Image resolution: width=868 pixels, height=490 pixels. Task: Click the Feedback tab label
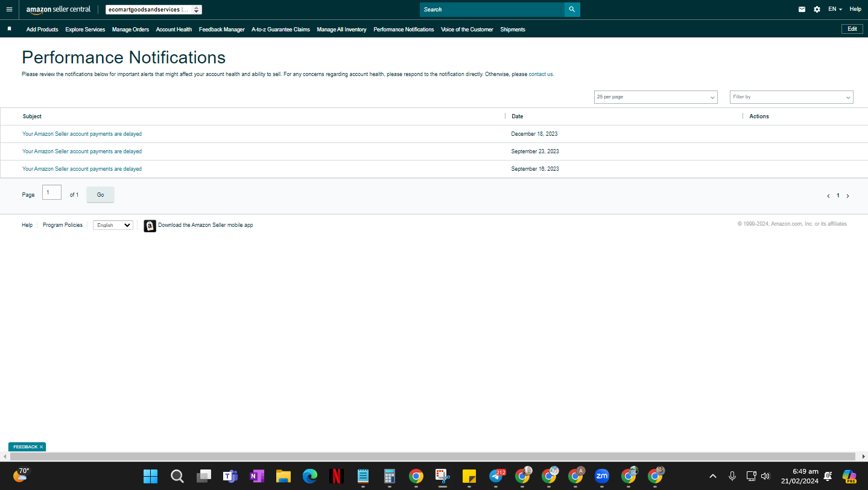point(25,447)
